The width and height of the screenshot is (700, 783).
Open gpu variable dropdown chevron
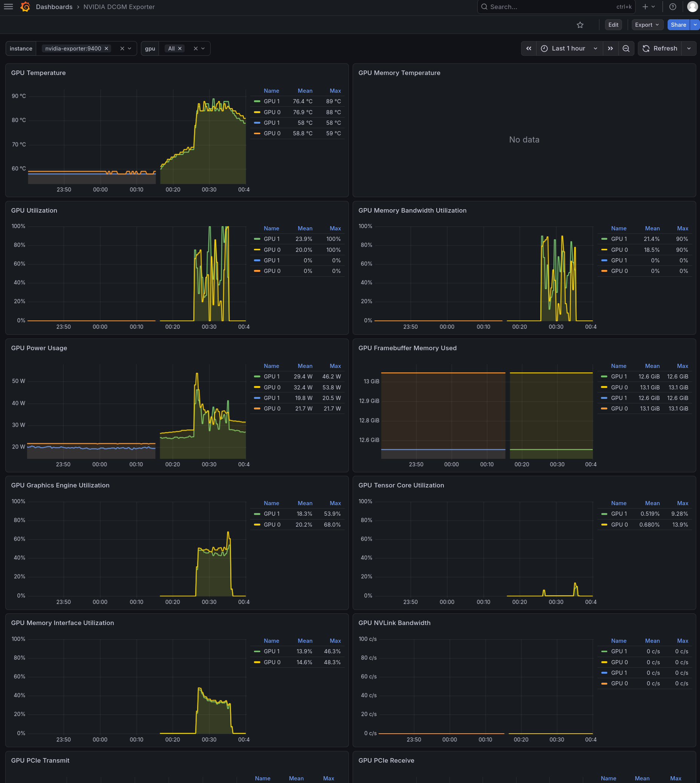pyautogui.click(x=203, y=49)
